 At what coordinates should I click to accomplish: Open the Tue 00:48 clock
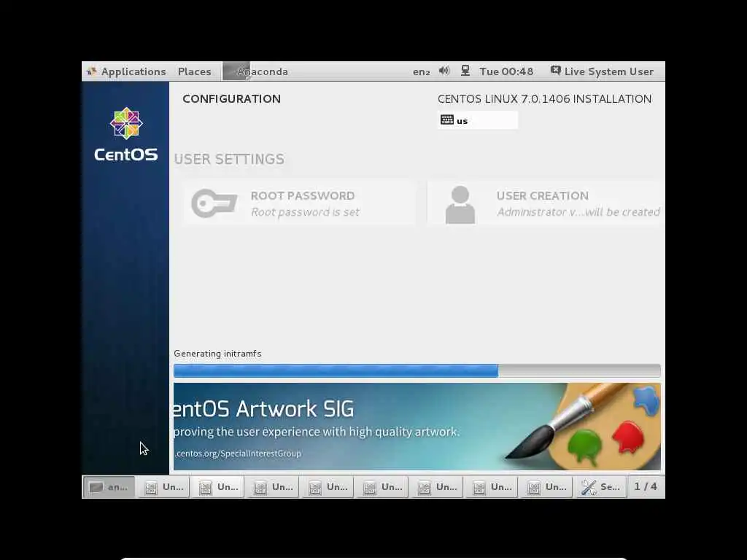(506, 71)
